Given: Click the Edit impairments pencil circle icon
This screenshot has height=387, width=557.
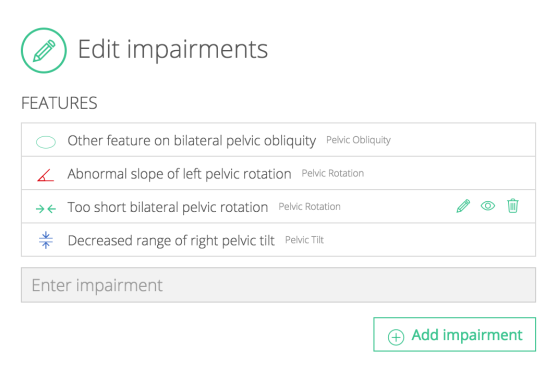Looking at the screenshot, I should (44, 50).
